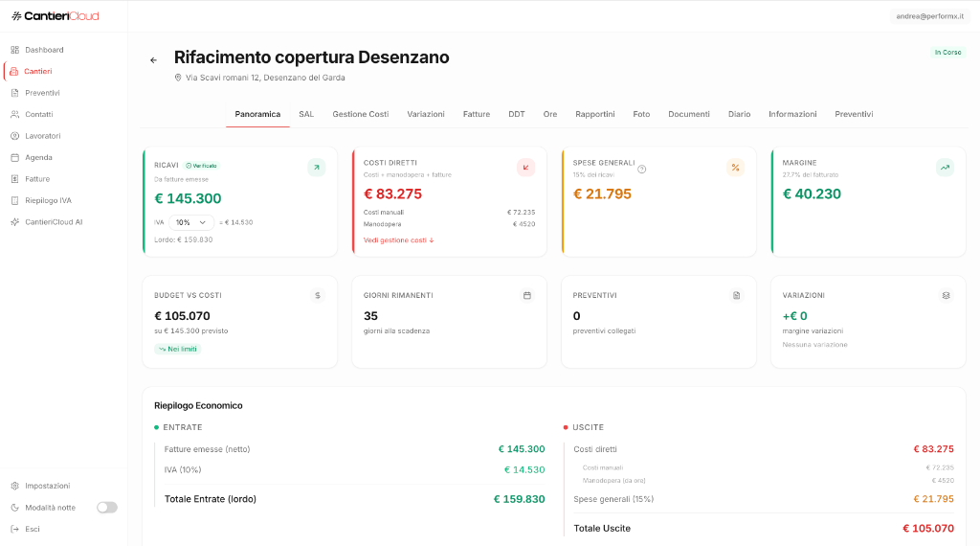Open the Foto tab

click(641, 114)
